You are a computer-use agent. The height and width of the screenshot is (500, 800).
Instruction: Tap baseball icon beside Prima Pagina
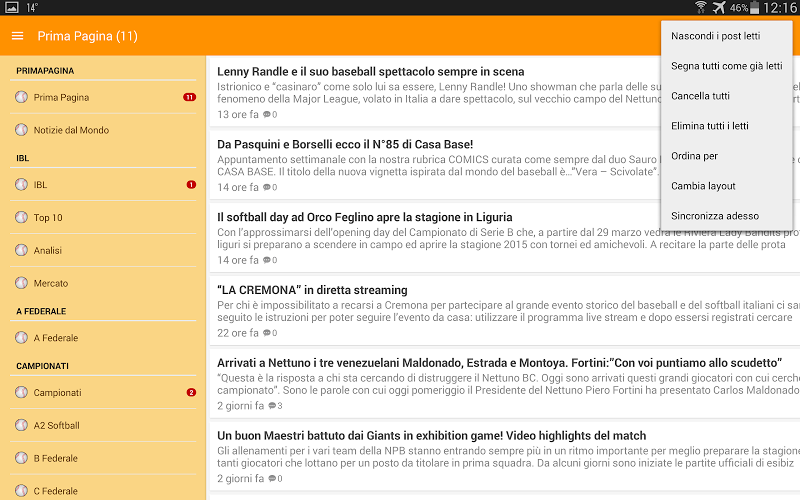pos(21,97)
